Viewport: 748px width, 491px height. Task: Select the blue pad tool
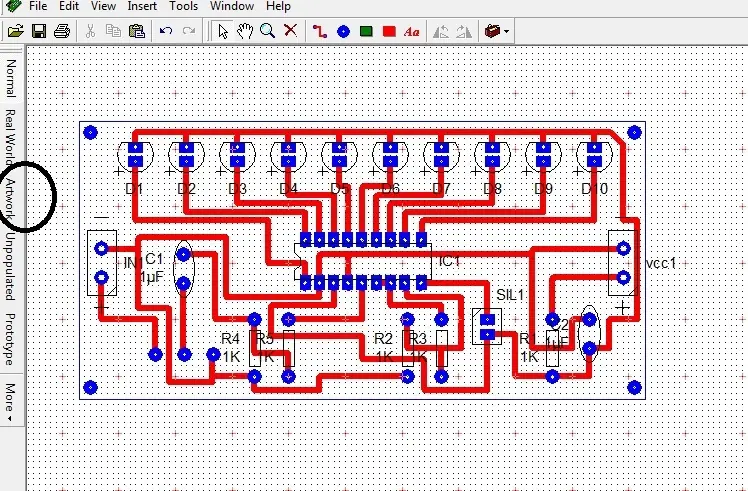tap(343, 32)
